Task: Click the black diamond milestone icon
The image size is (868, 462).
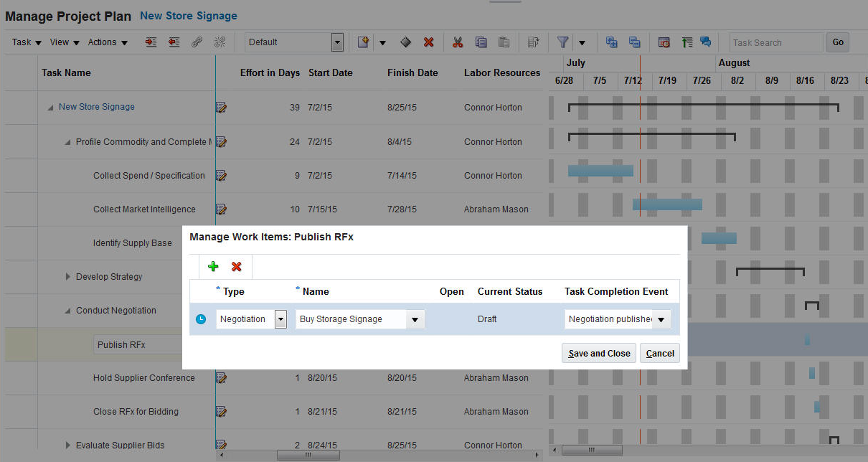Action: (405, 42)
